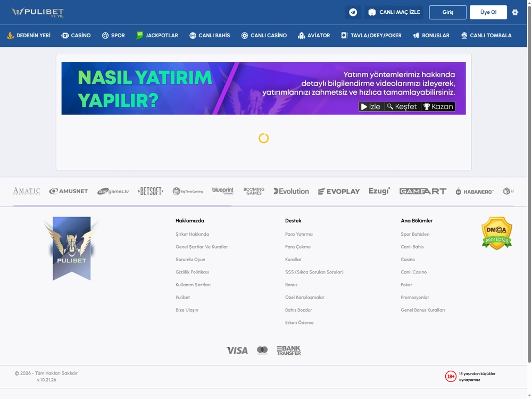Open Genel Bonus Kuralları link
The image size is (532, 399).
click(422, 310)
